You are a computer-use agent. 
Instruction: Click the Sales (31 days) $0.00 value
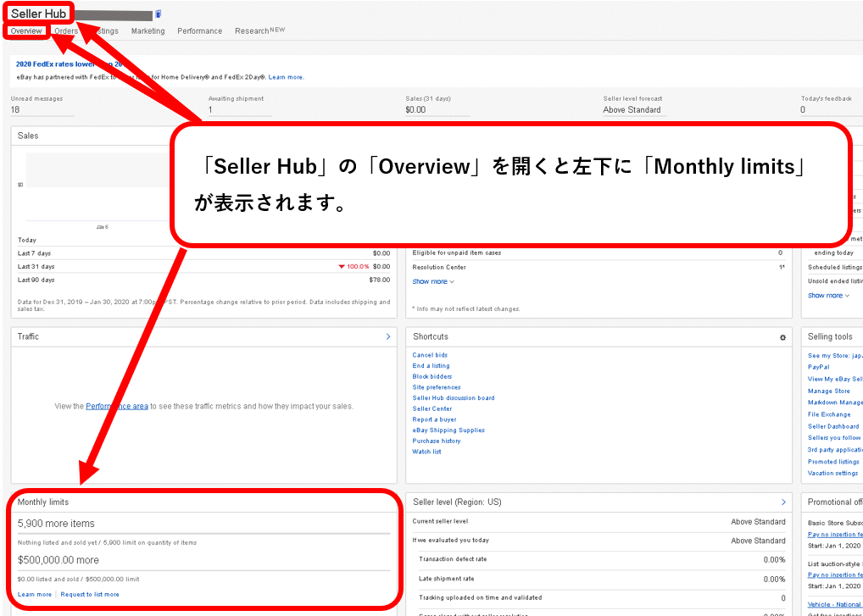click(x=415, y=109)
